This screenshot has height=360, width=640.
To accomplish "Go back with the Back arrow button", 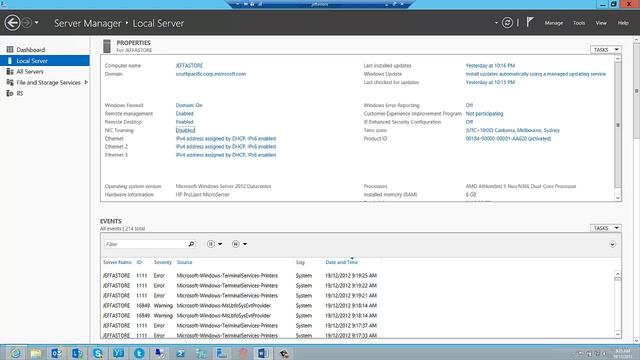I will click(13, 23).
